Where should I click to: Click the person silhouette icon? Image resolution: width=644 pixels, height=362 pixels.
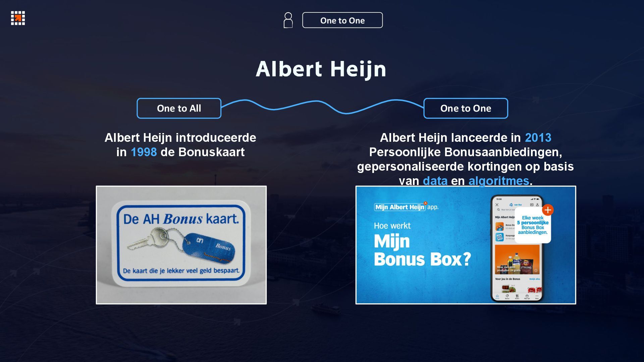pyautogui.click(x=288, y=20)
